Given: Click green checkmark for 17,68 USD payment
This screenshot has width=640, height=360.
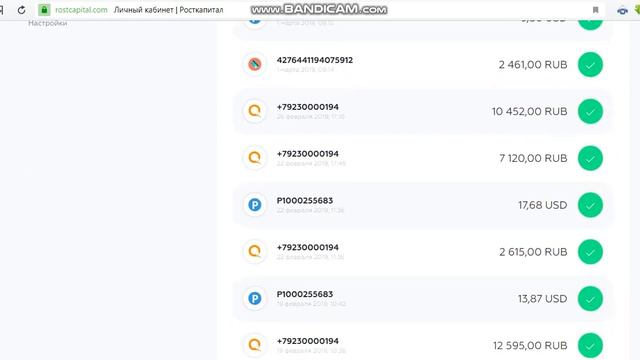Looking at the screenshot, I should click(x=590, y=205).
